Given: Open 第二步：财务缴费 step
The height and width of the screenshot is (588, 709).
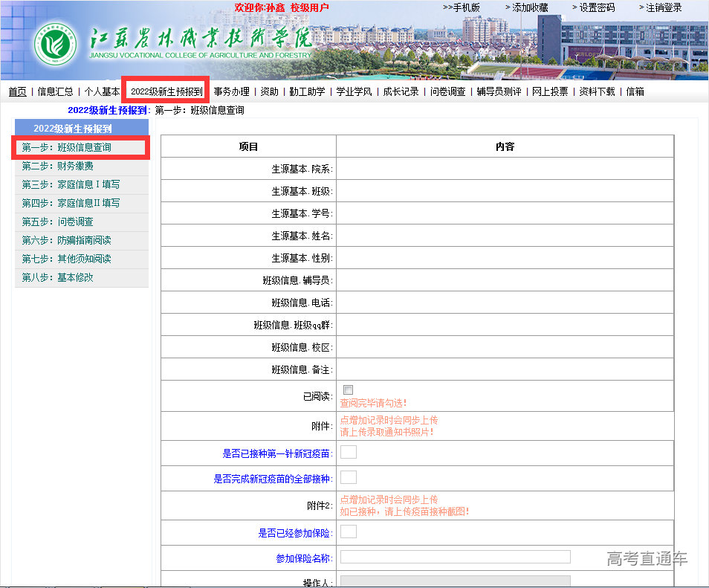Looking at the screenshot, I should [x=58, y=166].
